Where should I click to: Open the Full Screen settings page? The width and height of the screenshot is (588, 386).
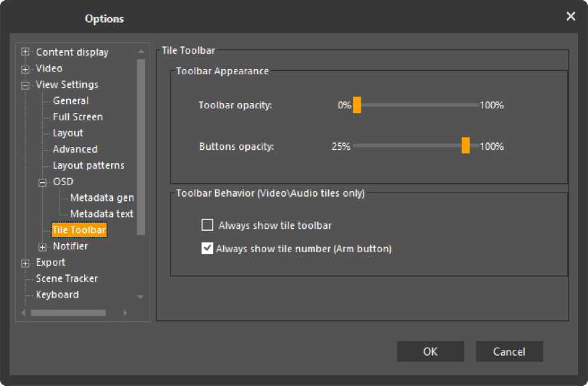pyautogui.click(x=78, y=117)
